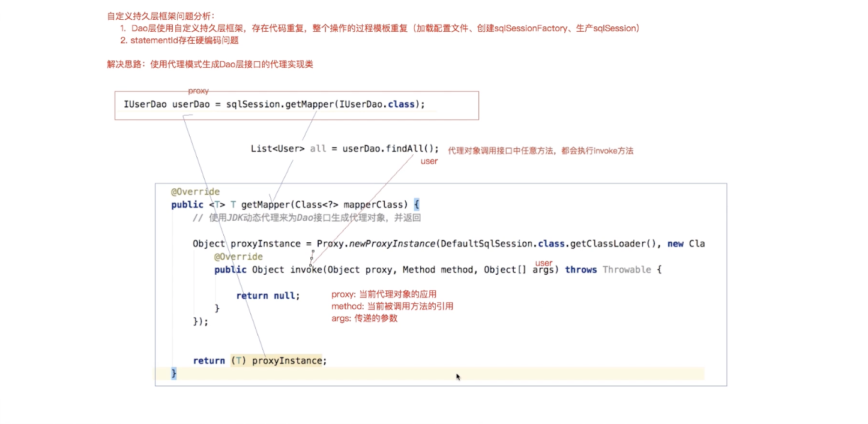Click 'public Object invoke' method signature
The image size is (868, 424).
[x=268, y=270]
